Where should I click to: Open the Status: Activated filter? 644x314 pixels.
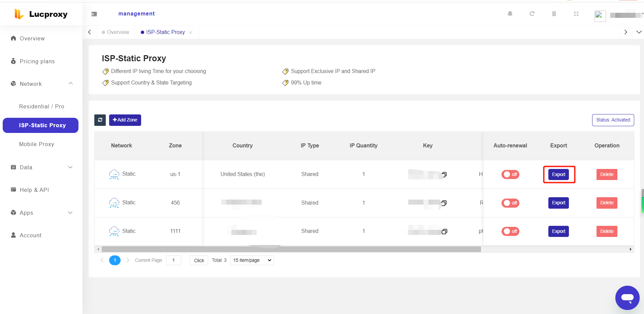[x=613, y=120]
